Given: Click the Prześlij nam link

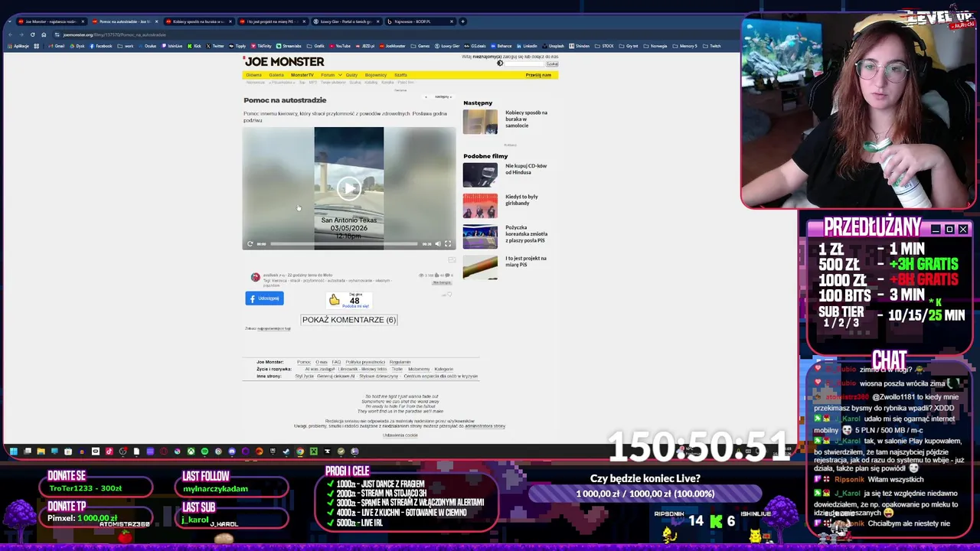Looking at the screenshot, I should point(538,75).
